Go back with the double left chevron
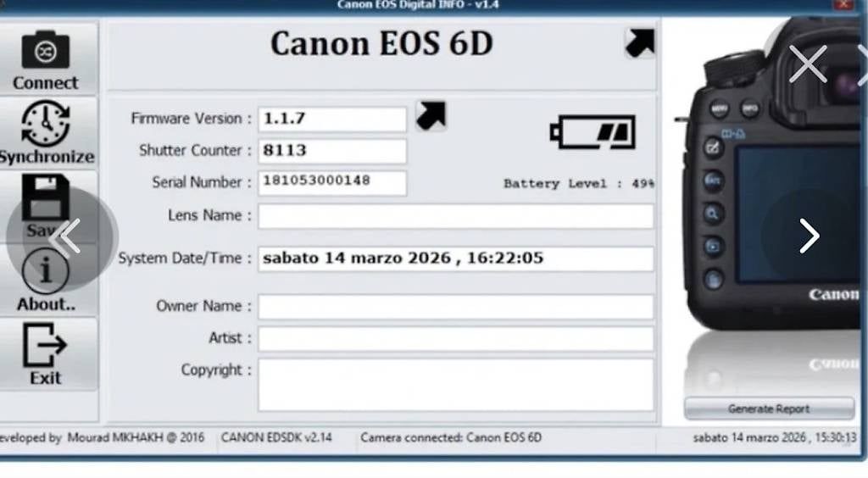 (x=64, y=237)
